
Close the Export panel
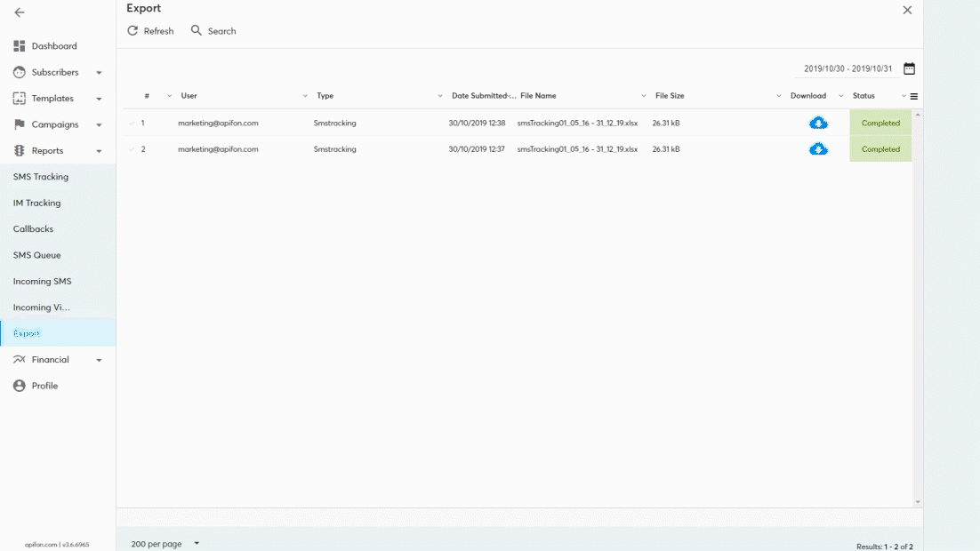(907, 10)
